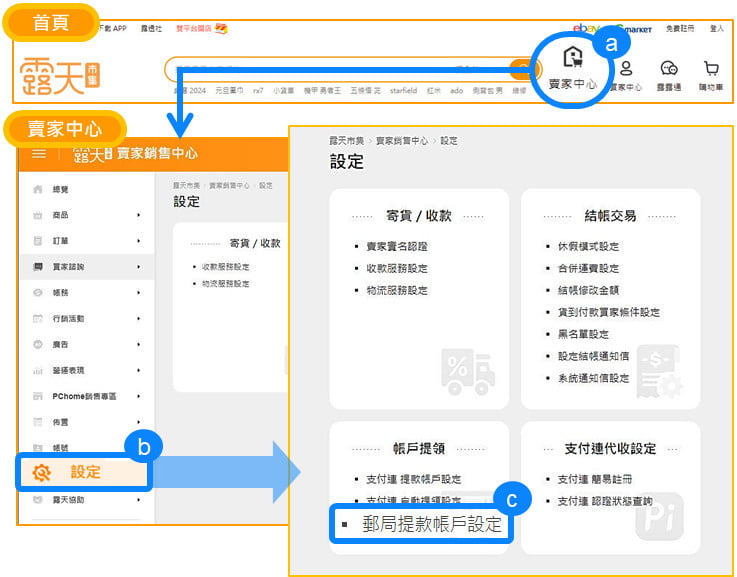
Task: Open the 購物車 cart icon
Action: [711, 69]
